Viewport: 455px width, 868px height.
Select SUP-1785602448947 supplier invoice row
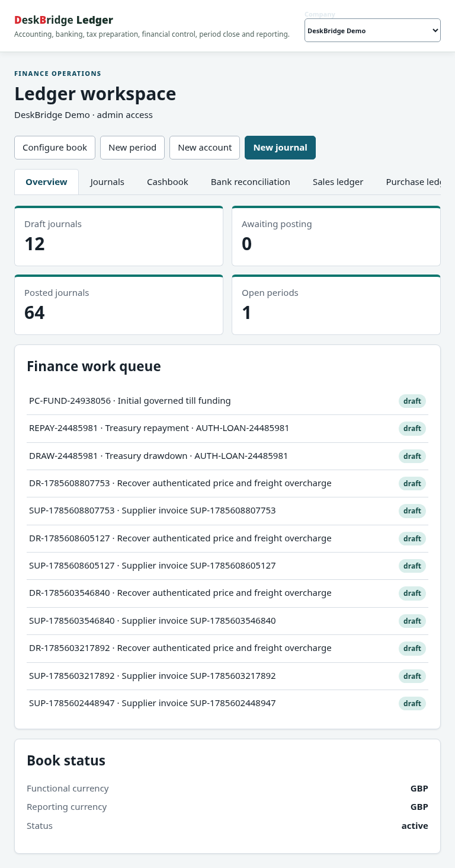(x=227, y=703)
